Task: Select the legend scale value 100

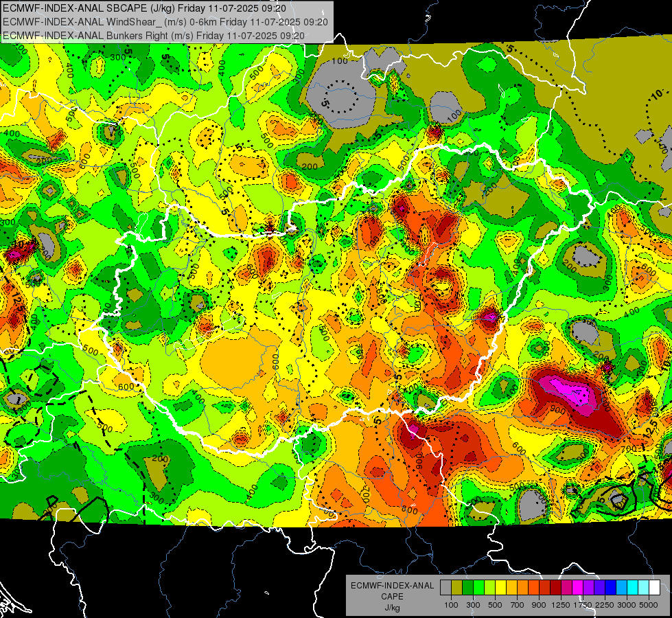Action: 451,605
